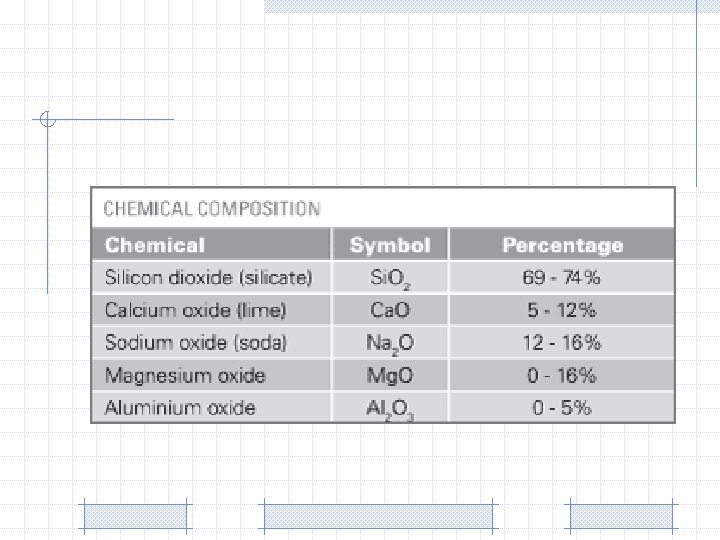
Task: Click the Silicon dioxide (silicate) cell
Action: 208,277
